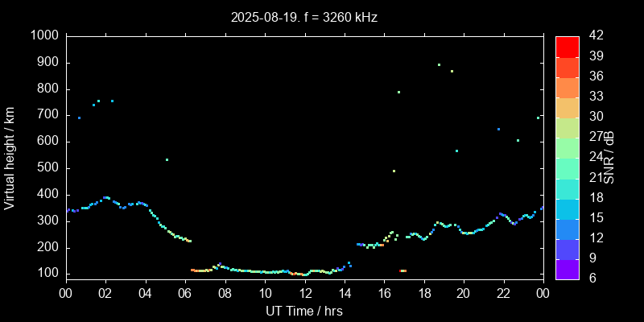Image resolution: width=644 pixels, height=322 pixels.
Task: Click the 'Virtual height / km' axis label
Action: click(10, 157)
